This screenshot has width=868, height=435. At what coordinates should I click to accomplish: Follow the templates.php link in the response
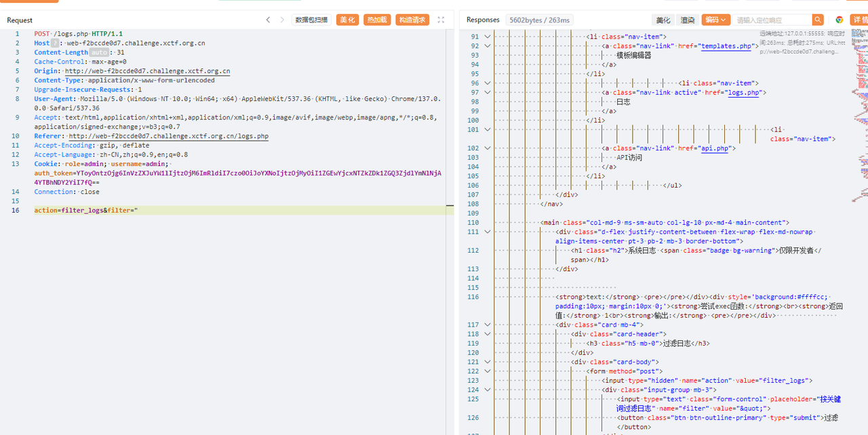tap(726, 46)
